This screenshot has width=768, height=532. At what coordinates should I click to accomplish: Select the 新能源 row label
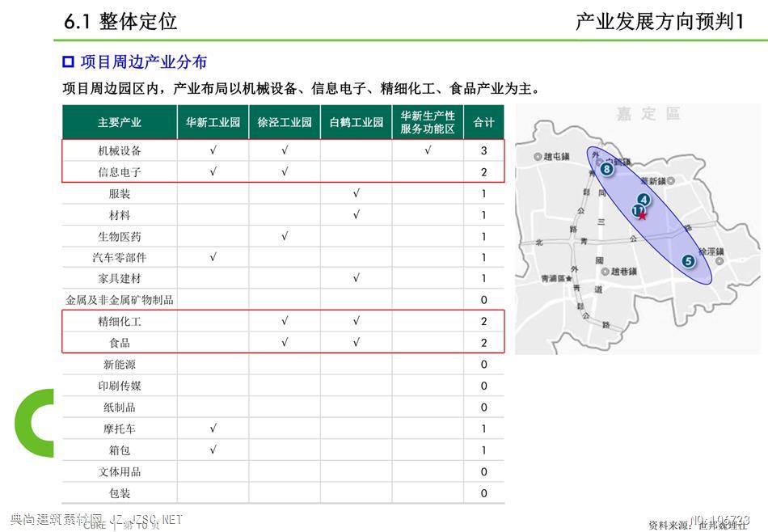point(120,365)
